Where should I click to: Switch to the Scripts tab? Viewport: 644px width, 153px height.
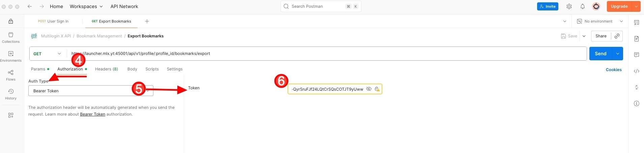pos(152,69)
